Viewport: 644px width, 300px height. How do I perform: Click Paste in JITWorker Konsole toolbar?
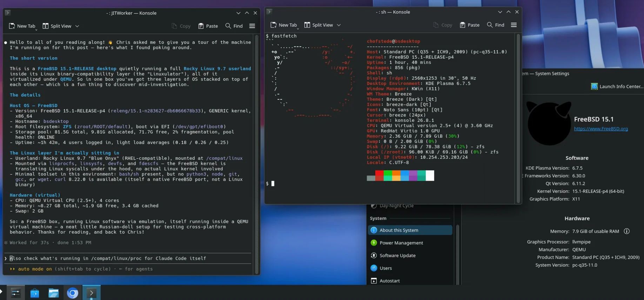click(x=208, y=26)
